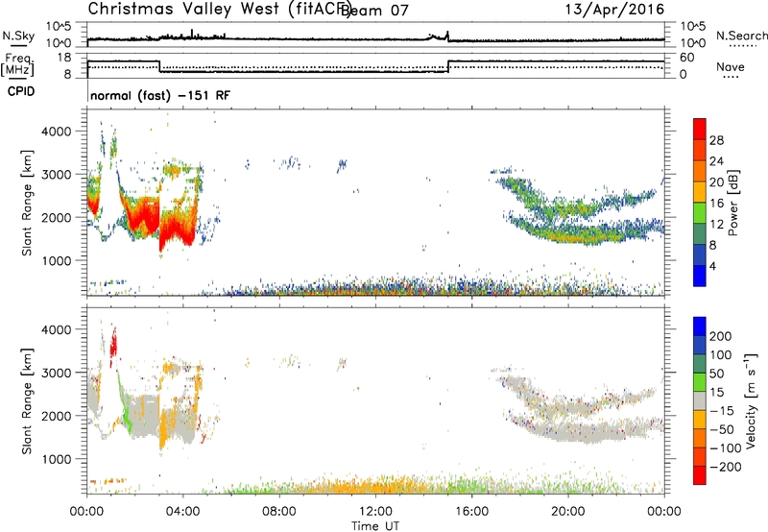
Task: Click the "Power [dB]" colorbar title
Action: [732, 203]
